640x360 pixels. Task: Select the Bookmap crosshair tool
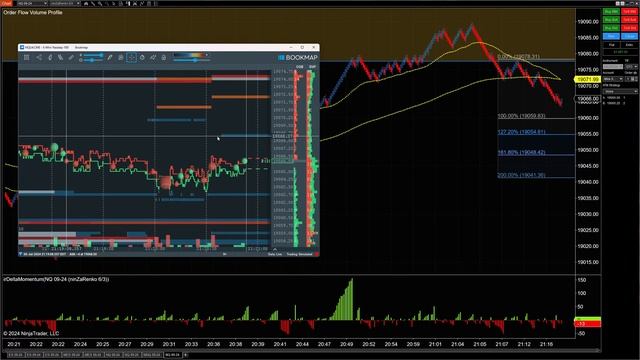coord(131,58)
